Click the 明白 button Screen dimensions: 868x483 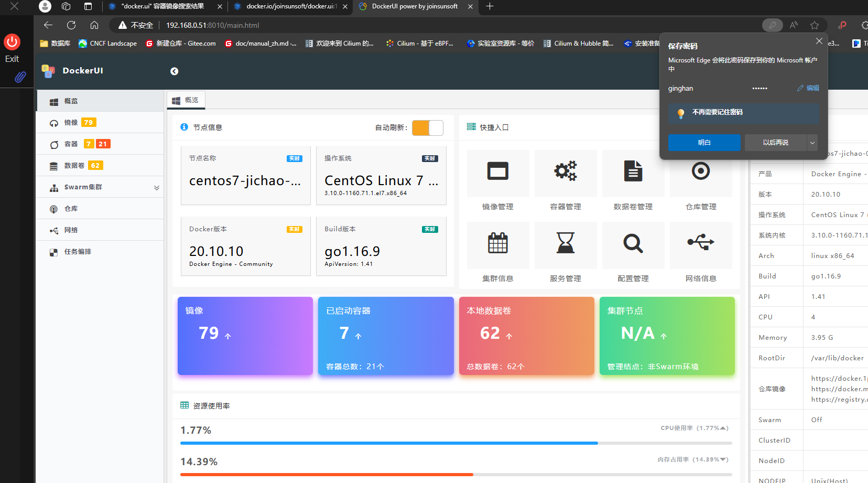tap(704, 143)
